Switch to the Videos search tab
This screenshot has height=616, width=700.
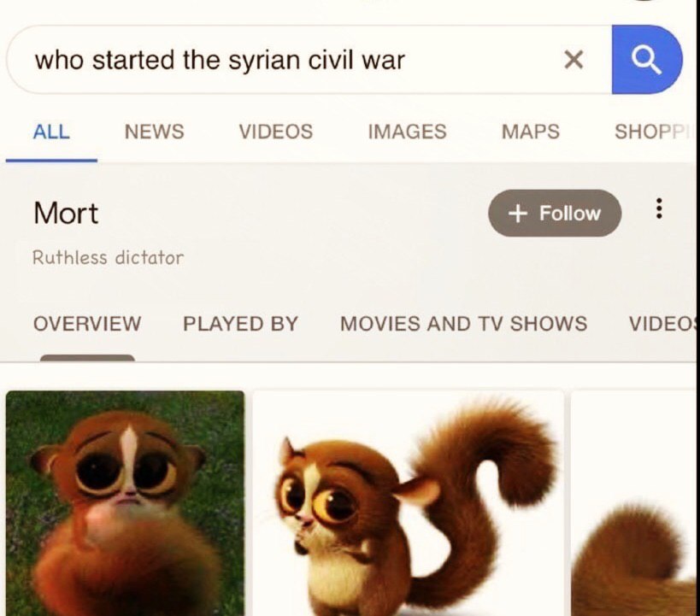pos(276,132)
